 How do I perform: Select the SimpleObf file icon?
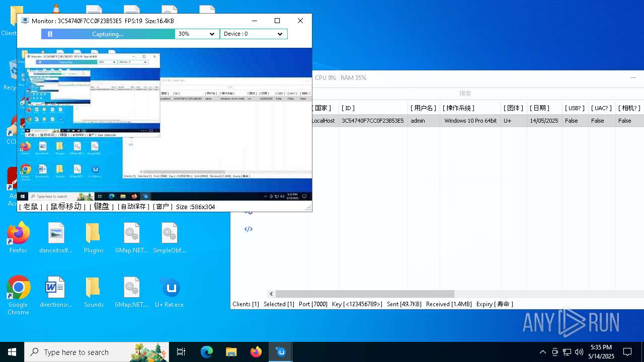[x=169, y=238]
